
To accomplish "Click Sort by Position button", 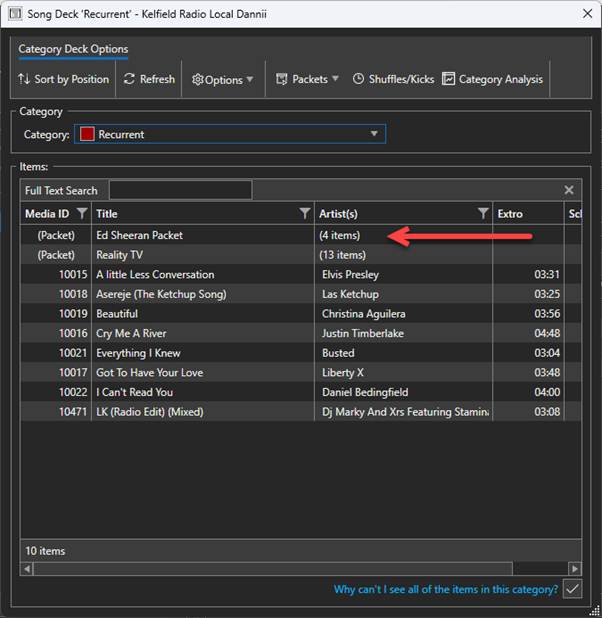I will [x=63, y=79].
